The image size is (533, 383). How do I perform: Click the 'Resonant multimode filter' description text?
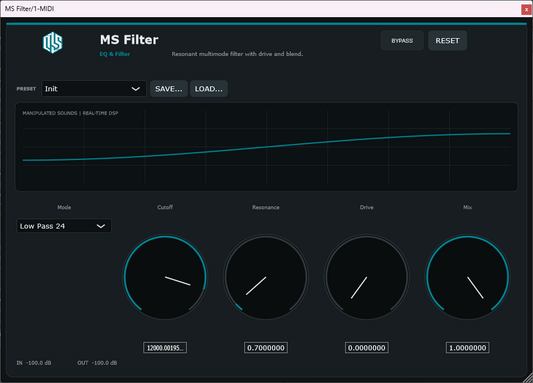point(237,54)
